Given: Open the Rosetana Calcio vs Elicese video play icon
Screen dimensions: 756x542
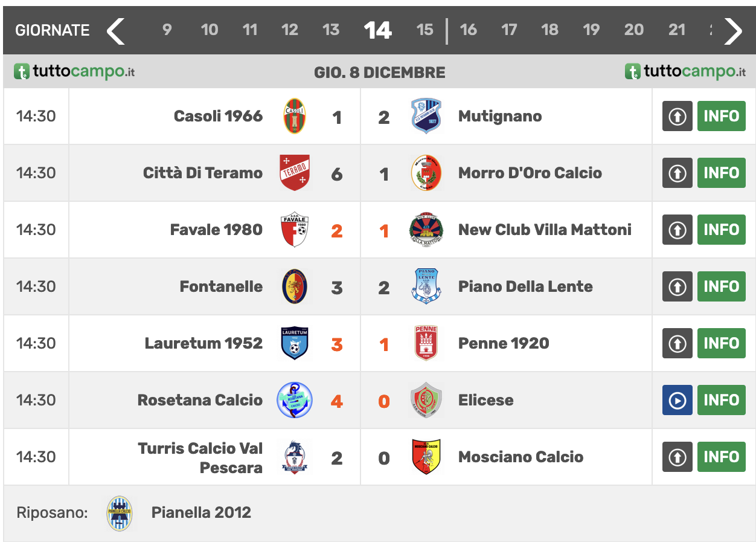Looking at the screenshot, I should point(678,400).
